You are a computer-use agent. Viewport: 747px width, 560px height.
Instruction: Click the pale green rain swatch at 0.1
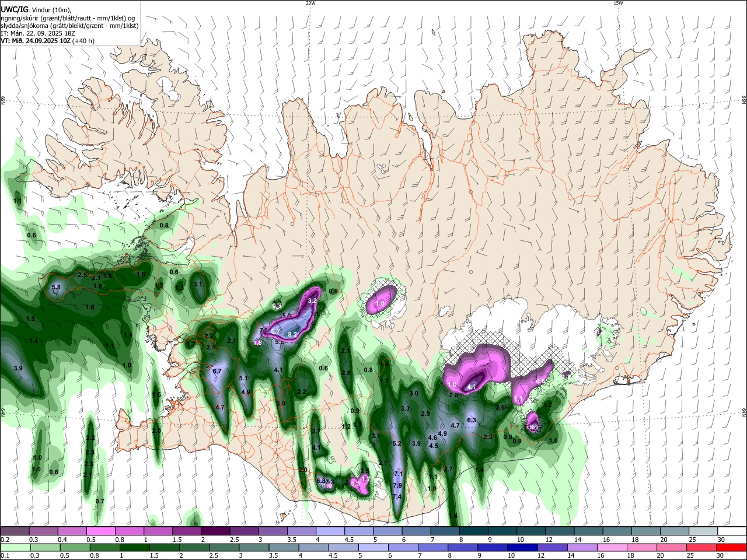point(15,547)
